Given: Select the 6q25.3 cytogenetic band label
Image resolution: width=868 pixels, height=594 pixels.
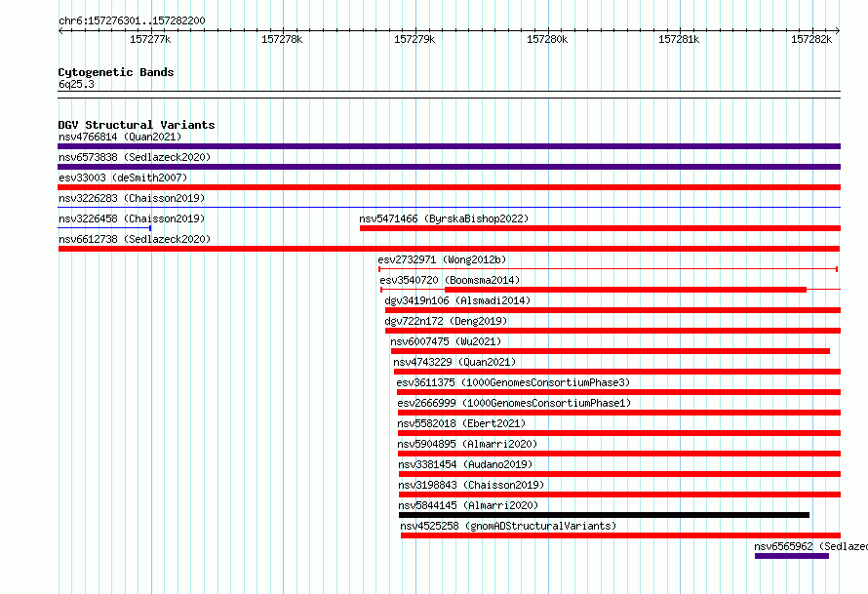Looking at the screenshot, I should pyautogui.click(x=76, y=84).
